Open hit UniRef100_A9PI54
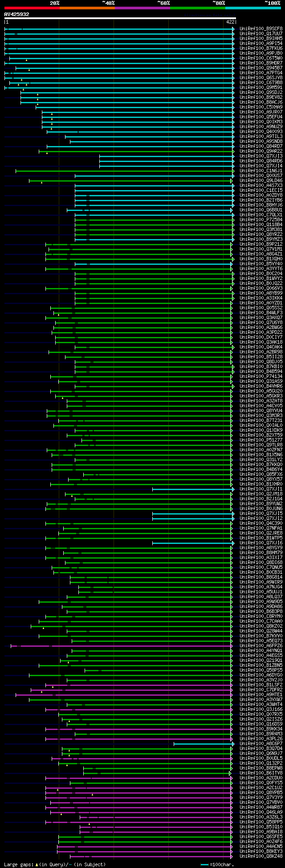 coord(261,44)
